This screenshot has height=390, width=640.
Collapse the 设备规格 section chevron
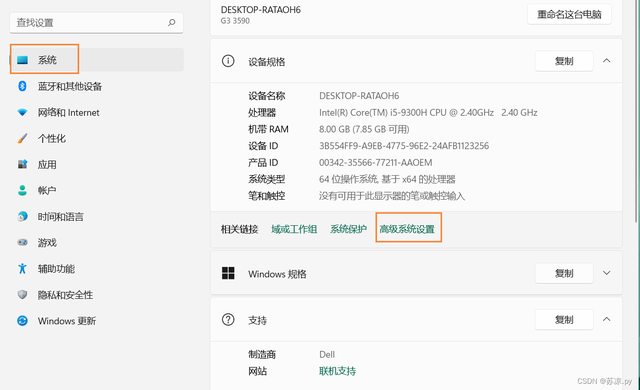(607, 61)
